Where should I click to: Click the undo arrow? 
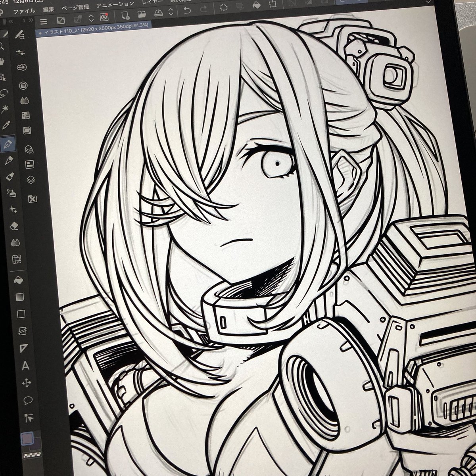(187, 11)
